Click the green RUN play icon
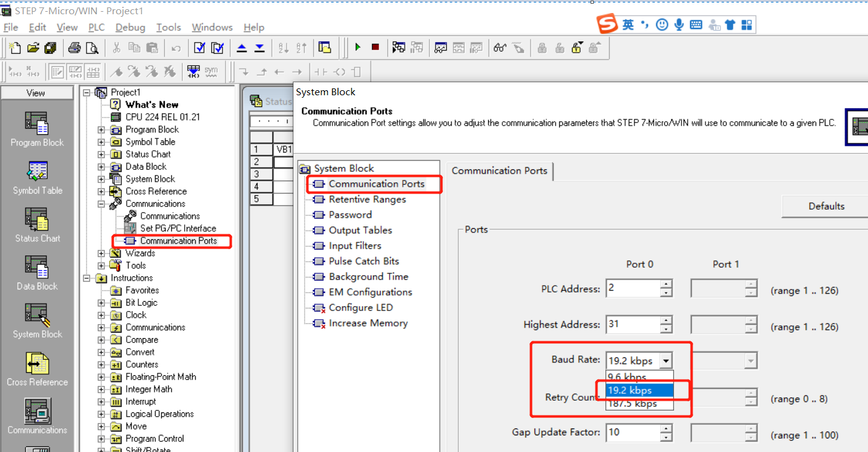Viewport: 868px width, 452px height. (358, 47)
